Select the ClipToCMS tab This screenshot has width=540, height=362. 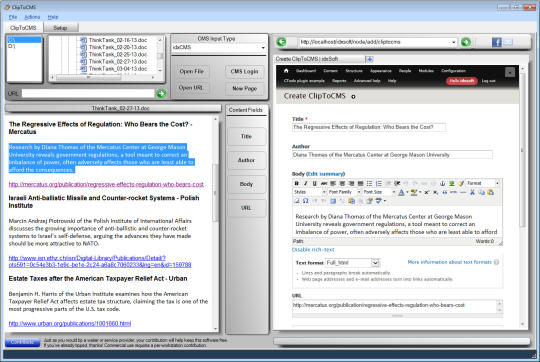point(23,28)
